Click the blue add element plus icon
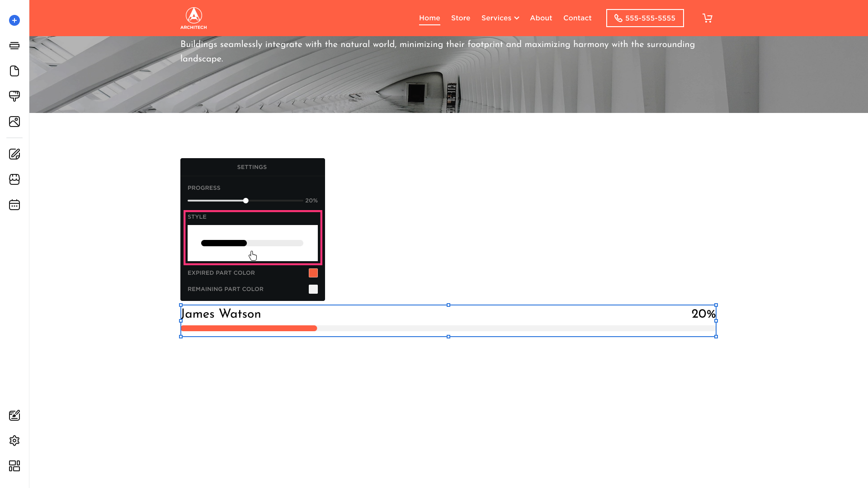The image size is (868, 488). [x=14, y=20]
